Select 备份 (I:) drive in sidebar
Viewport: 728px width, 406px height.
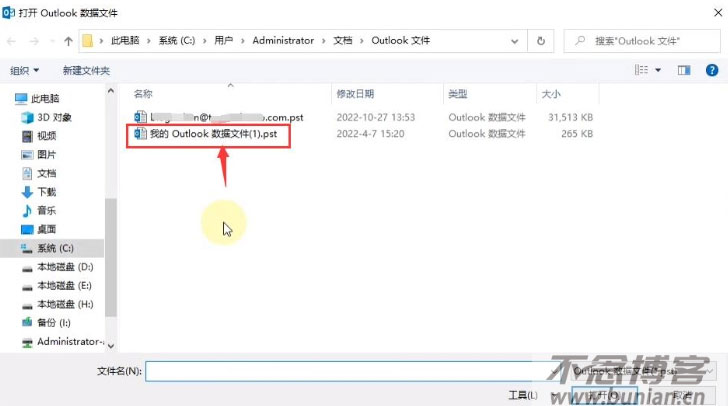click(x=53, y=322)
